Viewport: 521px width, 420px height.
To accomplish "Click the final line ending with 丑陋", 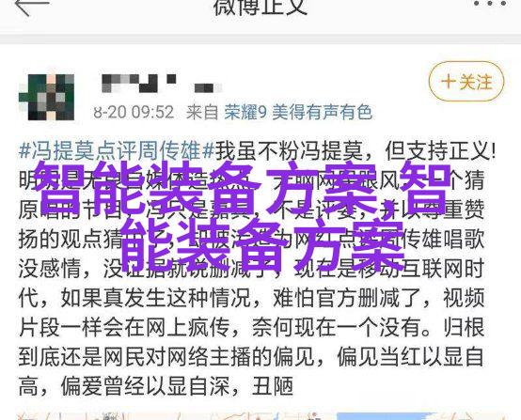I will [156, 385].
